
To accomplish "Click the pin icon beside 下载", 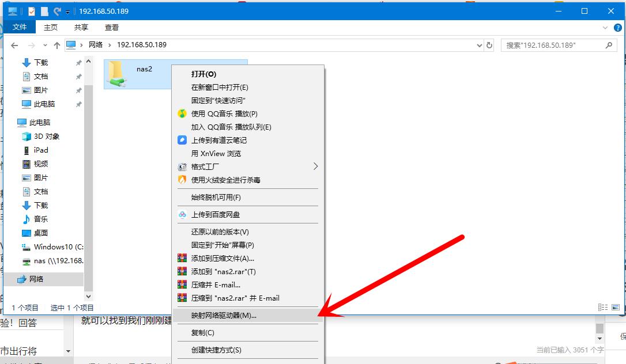I will click(x=78, y=62).
